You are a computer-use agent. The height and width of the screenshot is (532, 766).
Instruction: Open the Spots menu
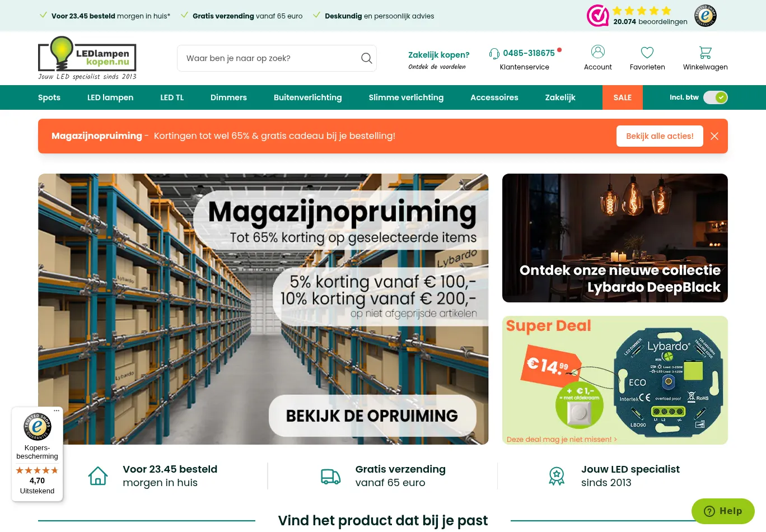click(x=49, y=97)
